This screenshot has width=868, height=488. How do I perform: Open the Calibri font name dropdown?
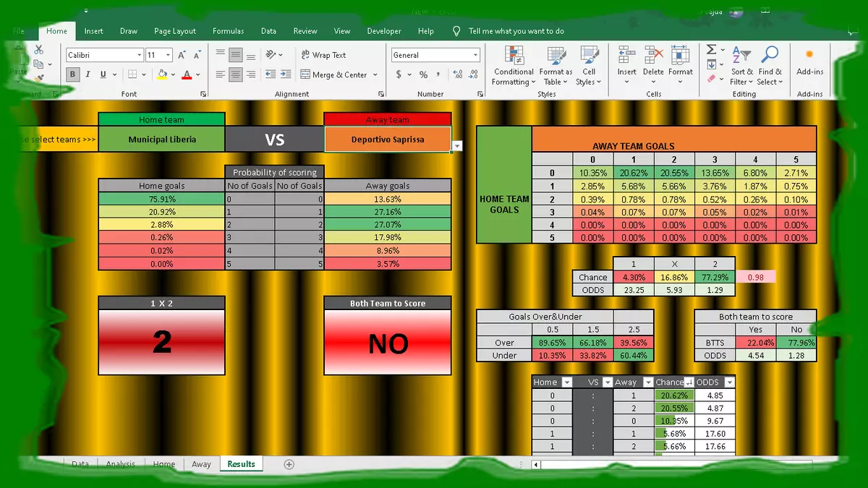[x=139, y=55]
